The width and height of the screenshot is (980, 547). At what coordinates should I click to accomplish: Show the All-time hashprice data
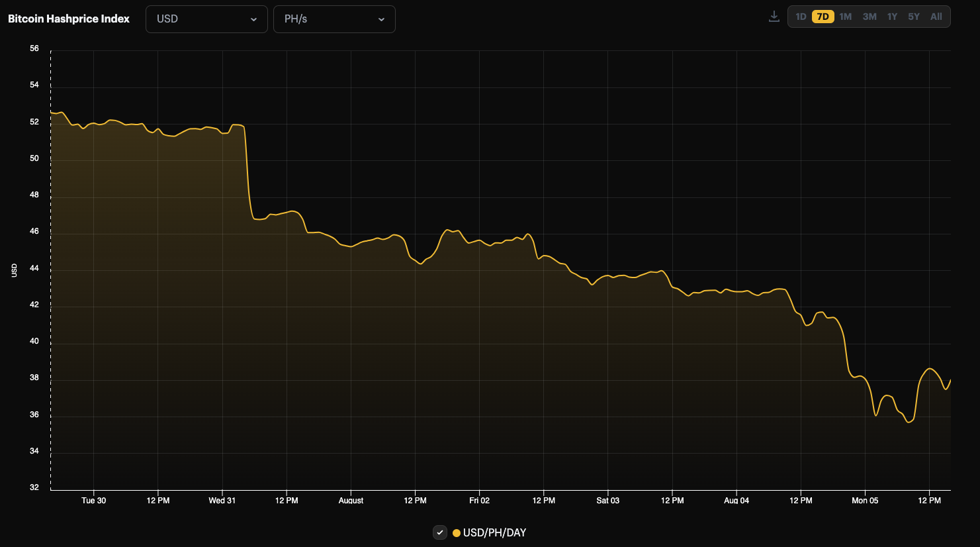click(935, 17)
